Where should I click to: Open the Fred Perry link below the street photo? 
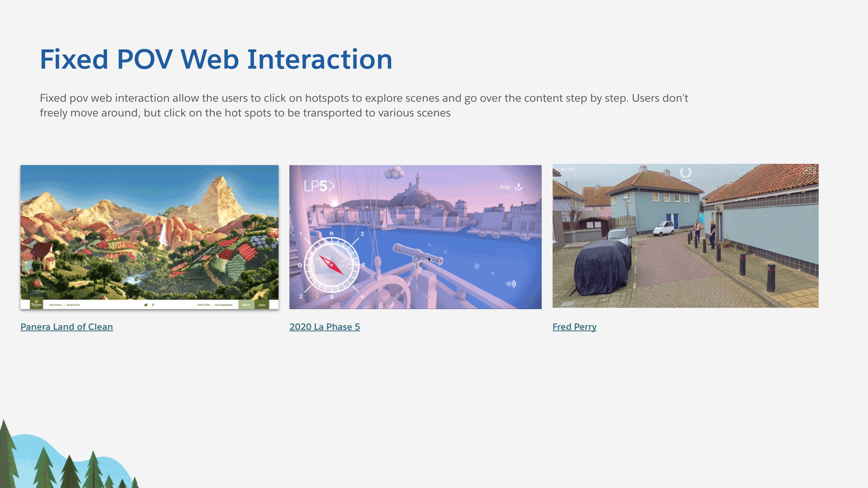(575, 327)
